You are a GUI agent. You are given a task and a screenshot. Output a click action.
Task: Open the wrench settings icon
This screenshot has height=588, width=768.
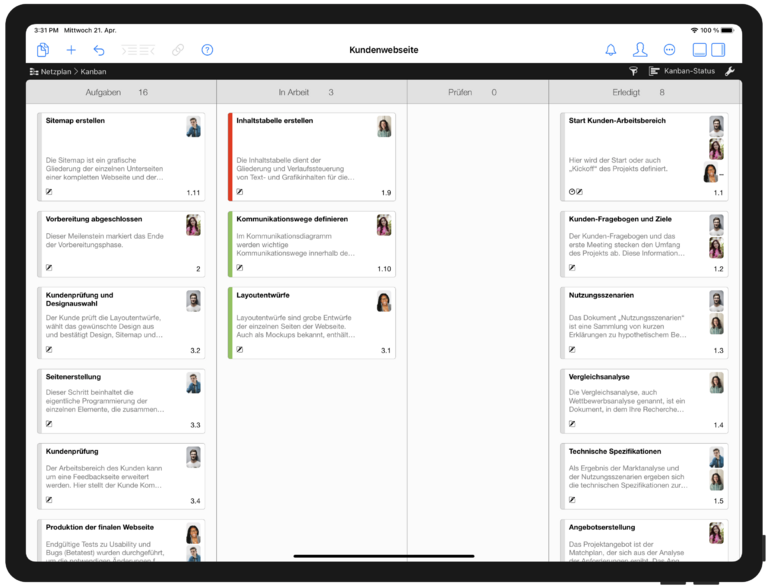pyautogui.click(x=729, y=72)
